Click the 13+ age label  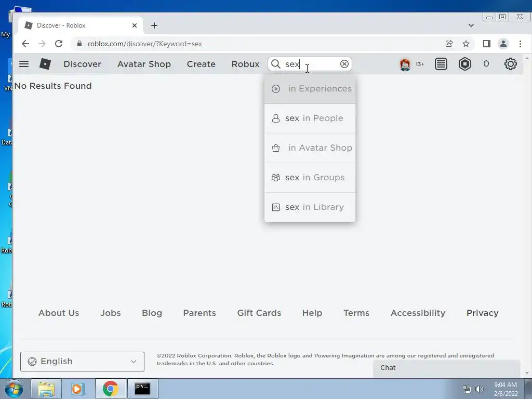420,64
